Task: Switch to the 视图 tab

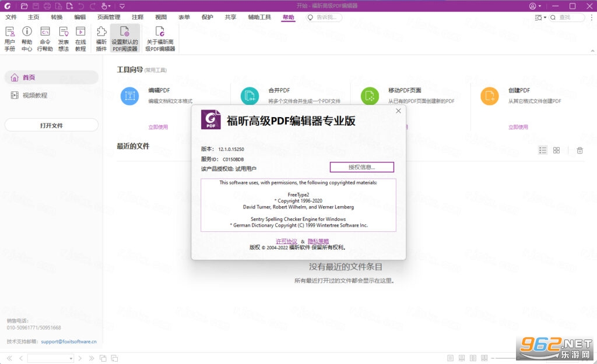Action: 161,17
